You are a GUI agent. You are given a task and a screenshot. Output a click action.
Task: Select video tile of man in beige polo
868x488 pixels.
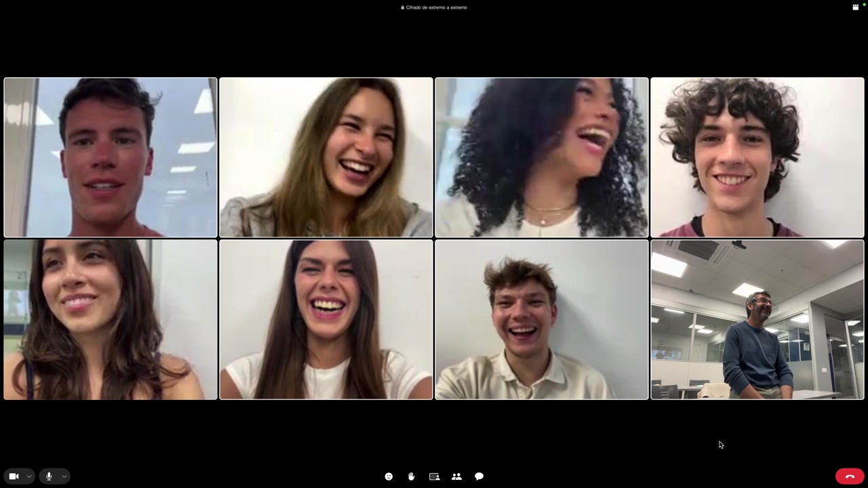[542, 319]
